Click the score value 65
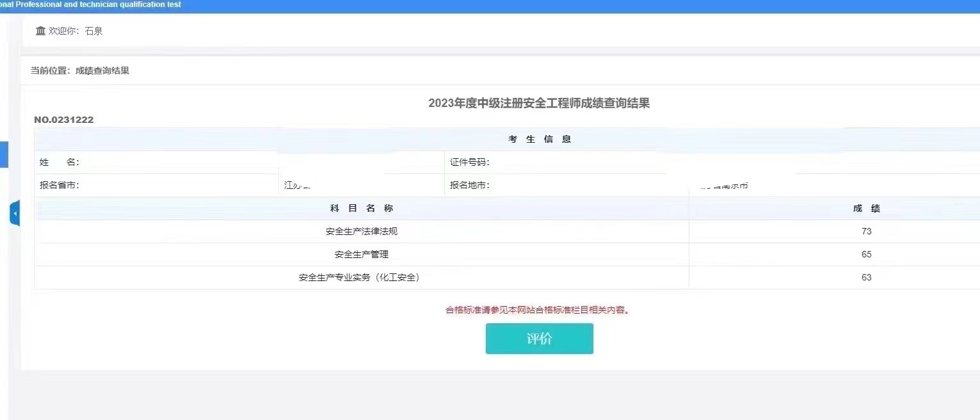 [x=867, y=254]
